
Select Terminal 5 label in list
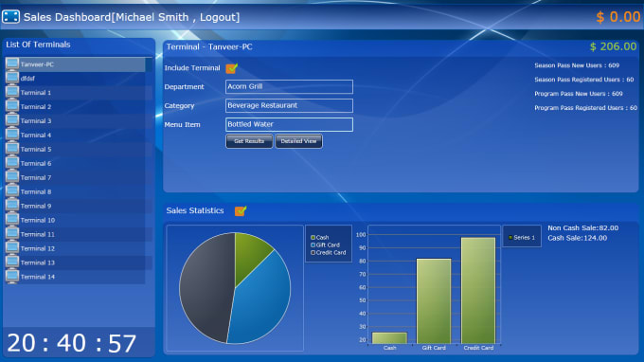[x=36, y=150]
